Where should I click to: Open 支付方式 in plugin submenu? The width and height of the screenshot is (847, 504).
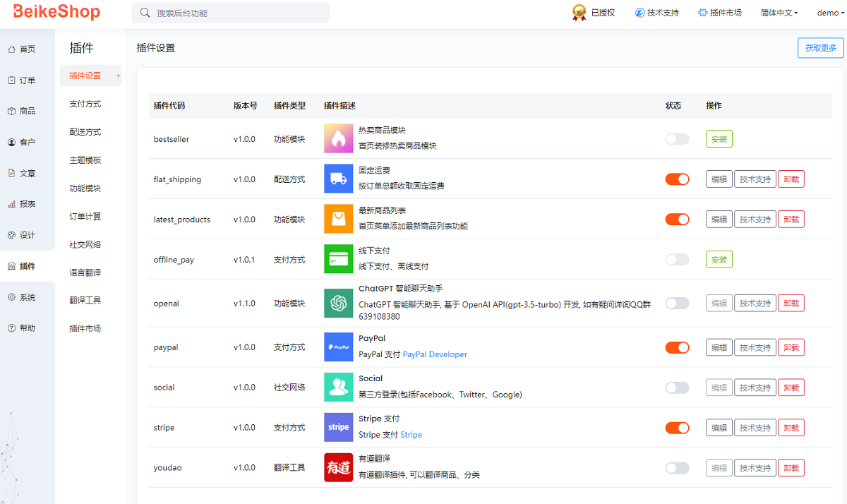pyautogui.click(x=85, y=104)
